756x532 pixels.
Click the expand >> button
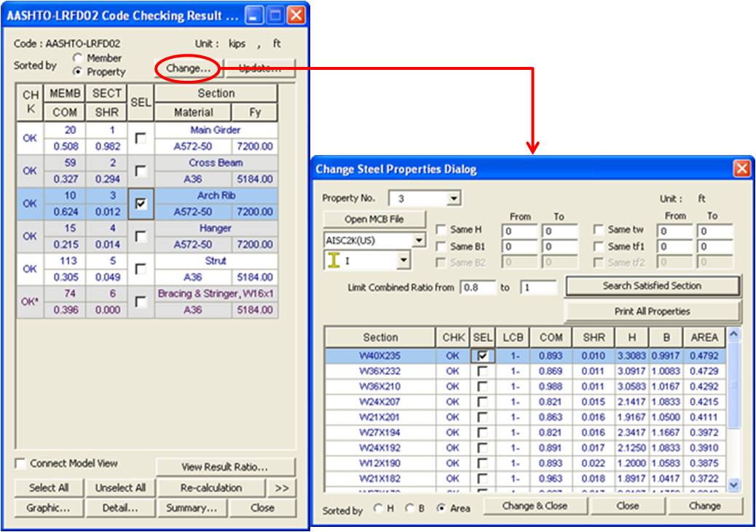[281, 488]
